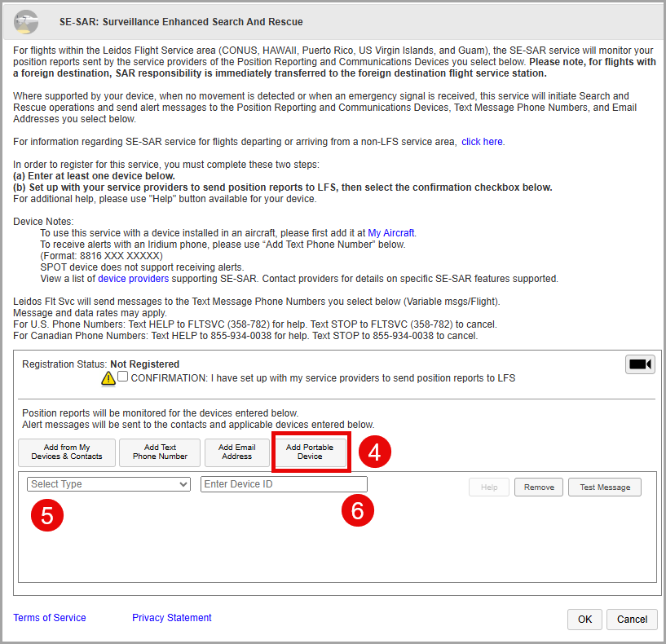Open the Privacy Statement link
Image resolution: width=666 pixels, height=644 pixels.
click(x=172, y=618)
